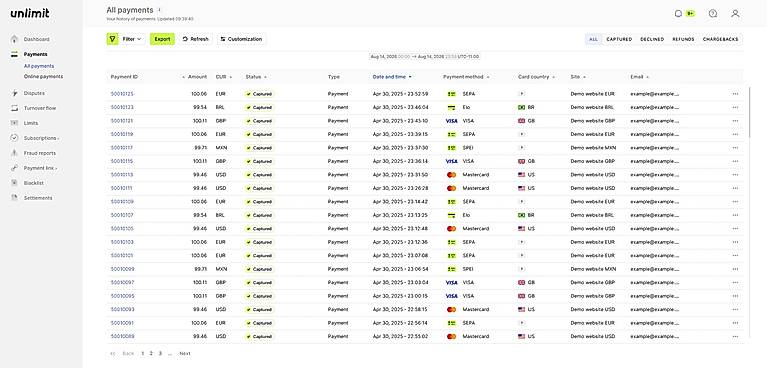This screenshot has width=767, height=368.
Task: Switch to the DECLINED tab
Action: [652, 39]
